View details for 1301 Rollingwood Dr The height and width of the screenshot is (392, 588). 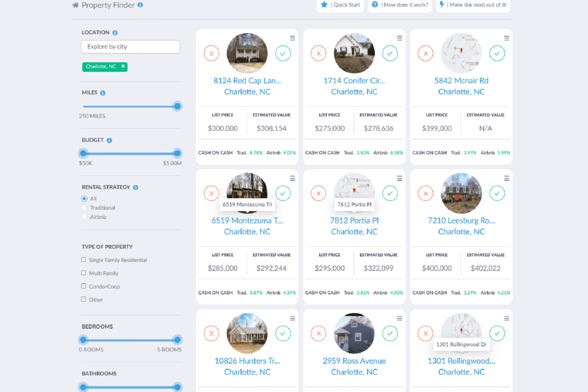click(x=461, y=361)
